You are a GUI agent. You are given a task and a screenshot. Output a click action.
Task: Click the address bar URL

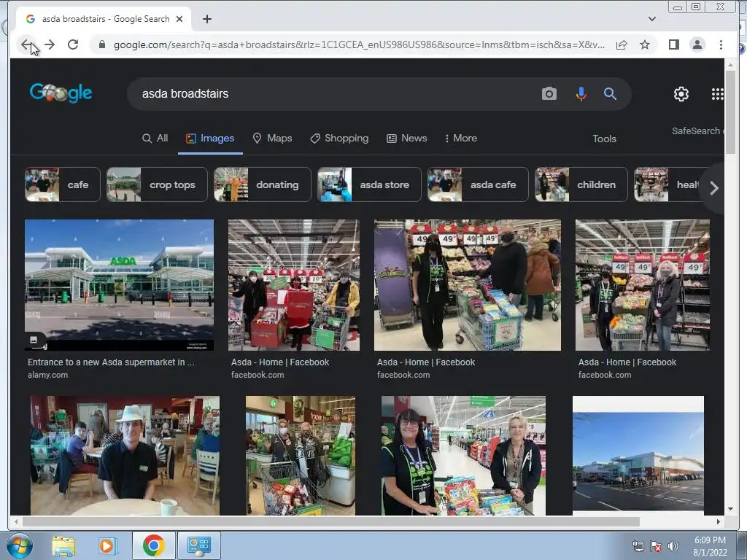(359, 44)
